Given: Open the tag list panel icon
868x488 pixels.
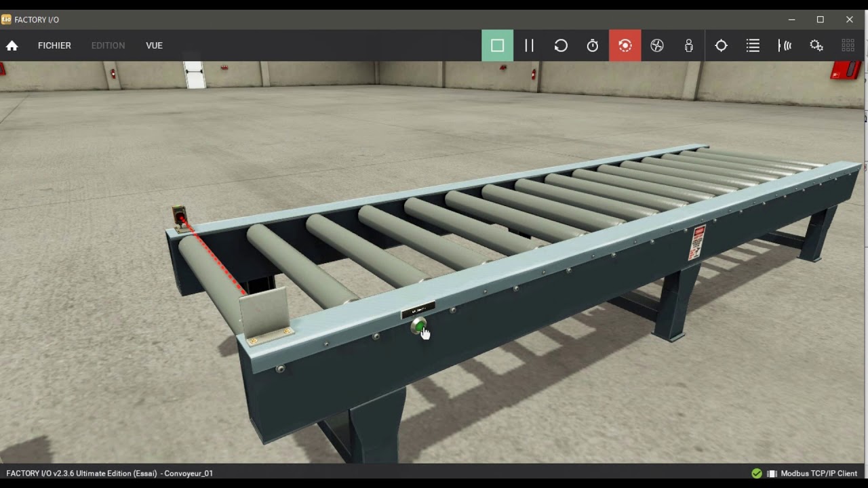Looking at the screenshot, I should [x=753, y=45].
